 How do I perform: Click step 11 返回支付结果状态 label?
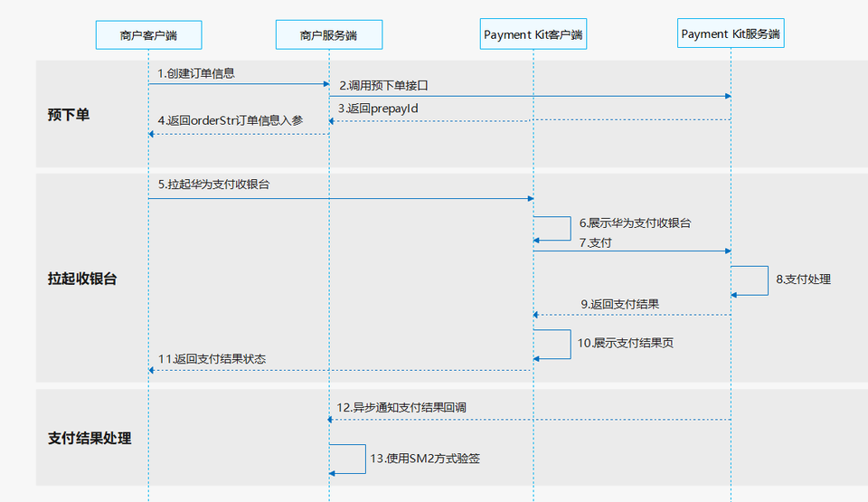212,359
